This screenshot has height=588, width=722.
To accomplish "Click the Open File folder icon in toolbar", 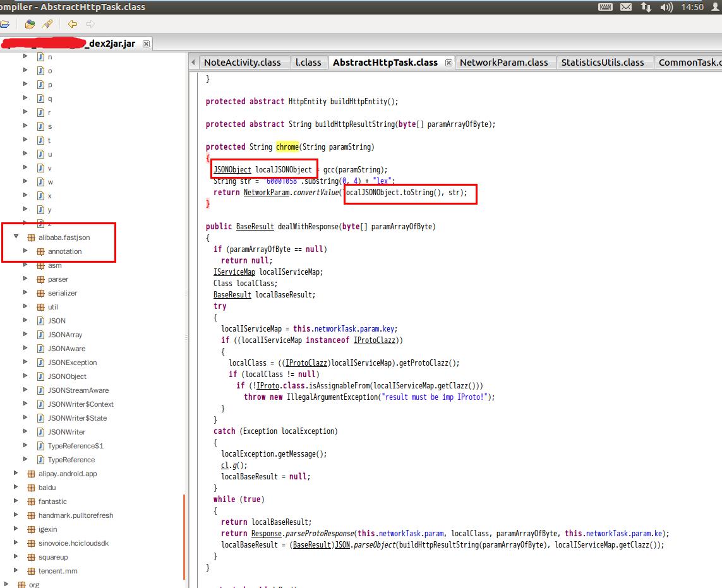I will click(4, 24).
